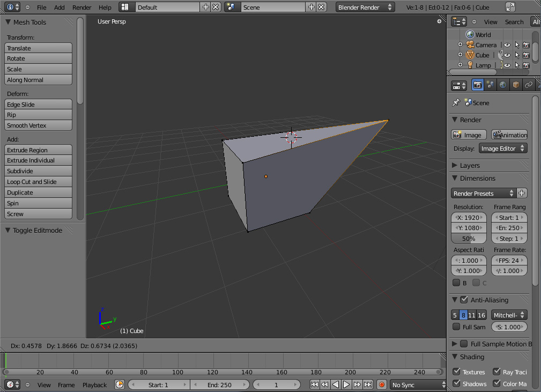Click the record keyframe button in timeline

point(382,384)
